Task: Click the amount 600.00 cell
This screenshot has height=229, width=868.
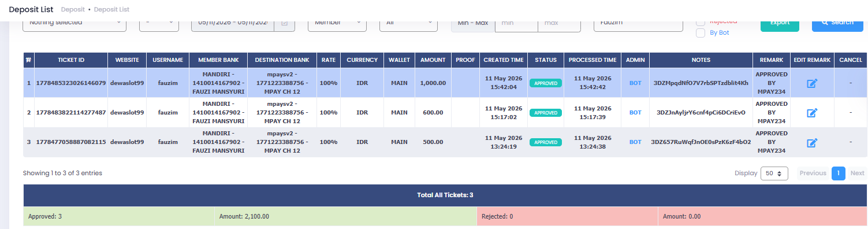Action: pos(433,113)
